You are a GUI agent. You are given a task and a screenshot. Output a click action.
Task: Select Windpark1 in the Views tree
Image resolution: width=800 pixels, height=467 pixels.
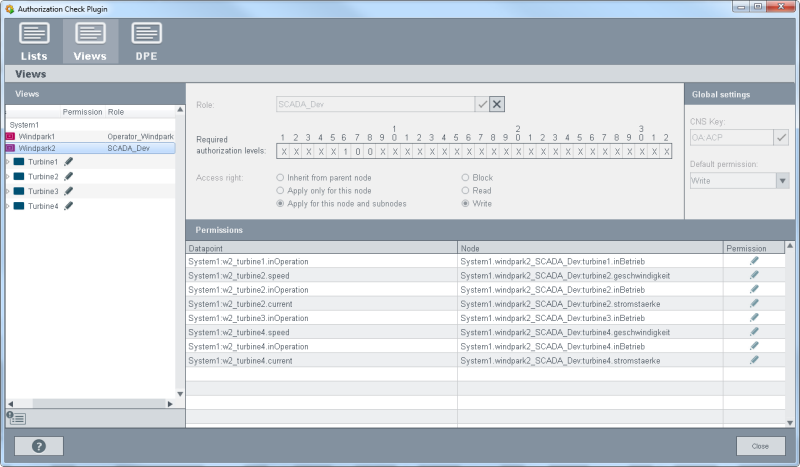[x=37, y=136]
